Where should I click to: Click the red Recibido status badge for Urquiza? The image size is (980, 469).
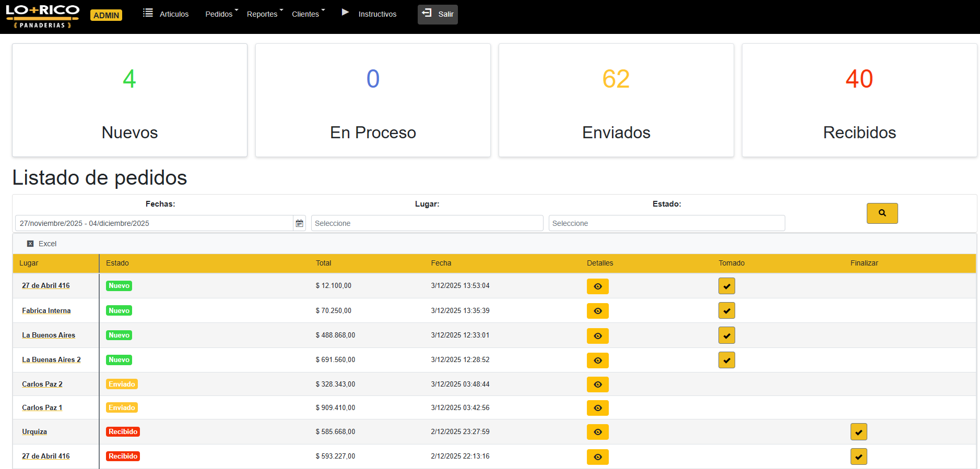123,432
